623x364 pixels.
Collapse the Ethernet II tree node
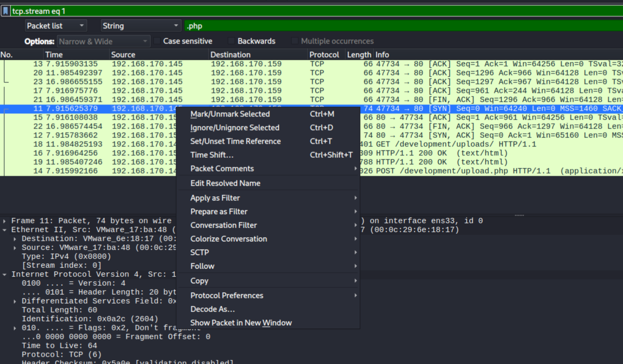[4, 230]
